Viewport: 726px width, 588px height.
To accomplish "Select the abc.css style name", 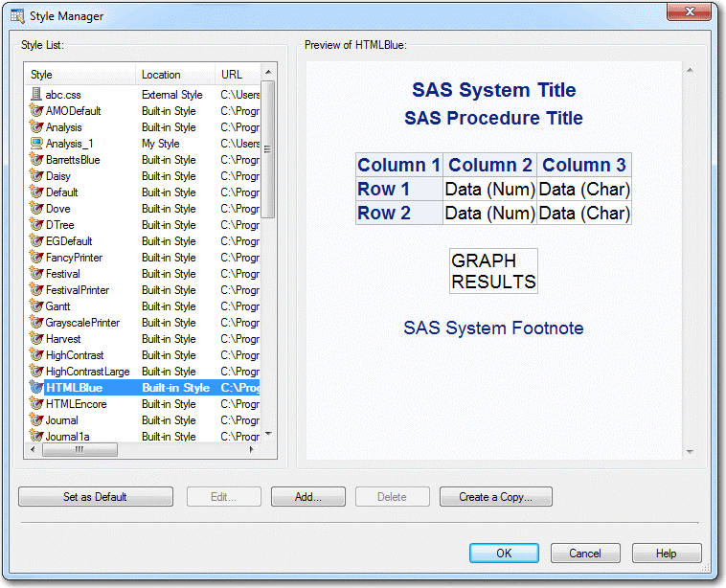I will point(63,95).
